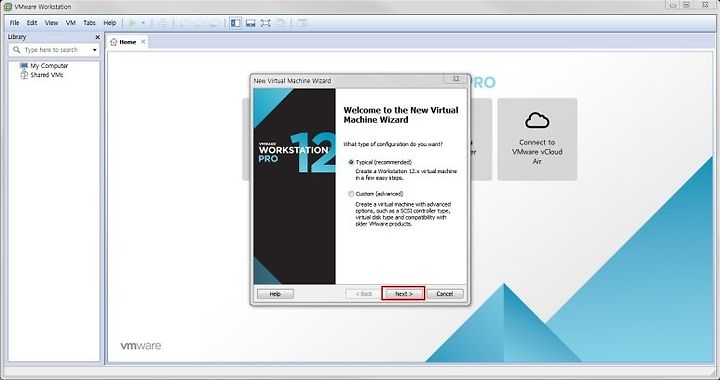This screenshot has height=380, width=720.
Task: Click 'Welcome to the New Virtual Machine Wizard' heading
Action: coord(401,115)
